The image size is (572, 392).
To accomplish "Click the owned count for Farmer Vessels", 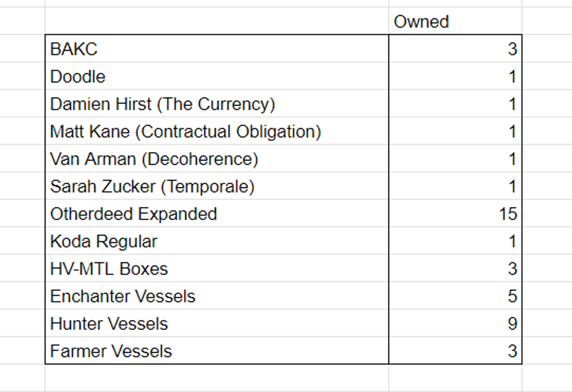I will [x=512, y=351].
